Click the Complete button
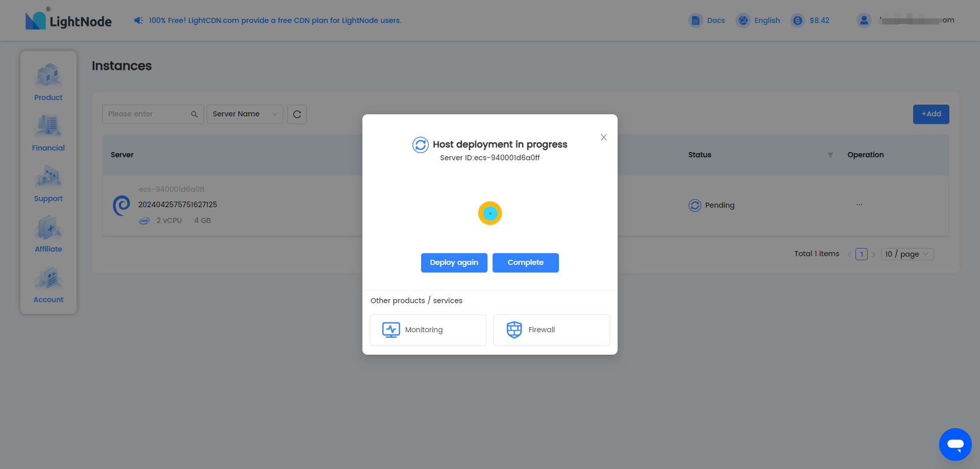980x469 pixels. [x=526, y=263]
